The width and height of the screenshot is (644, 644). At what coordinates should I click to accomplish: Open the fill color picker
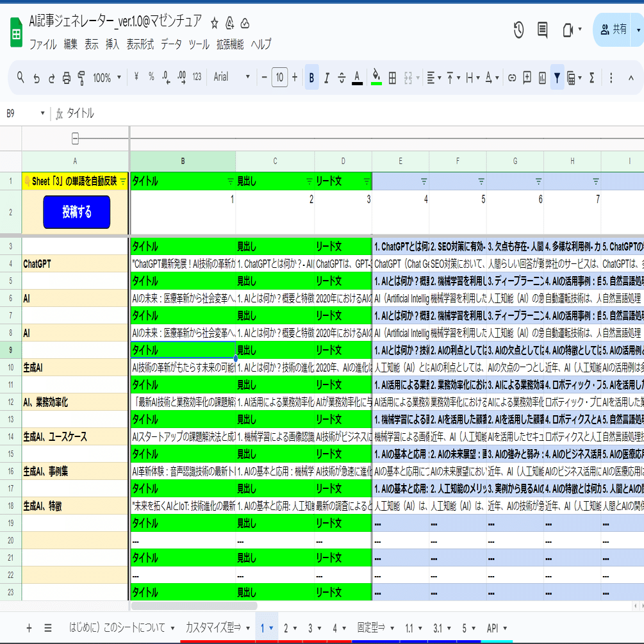pos(376,77)
